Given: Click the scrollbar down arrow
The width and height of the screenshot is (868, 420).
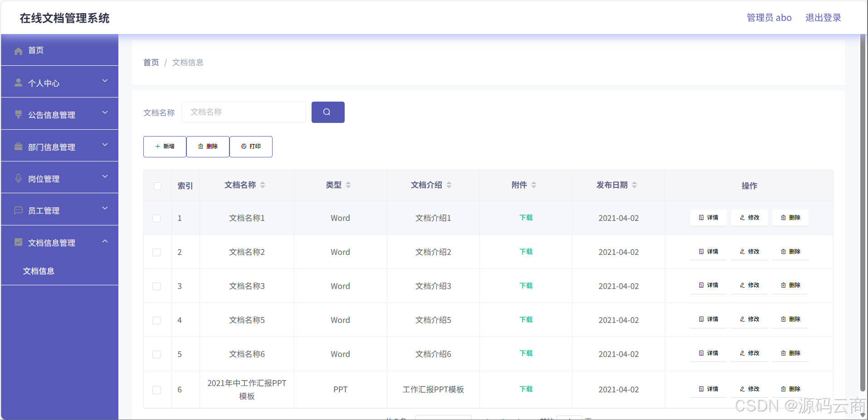Looking at the screenshot, I should tap(863, 415).
